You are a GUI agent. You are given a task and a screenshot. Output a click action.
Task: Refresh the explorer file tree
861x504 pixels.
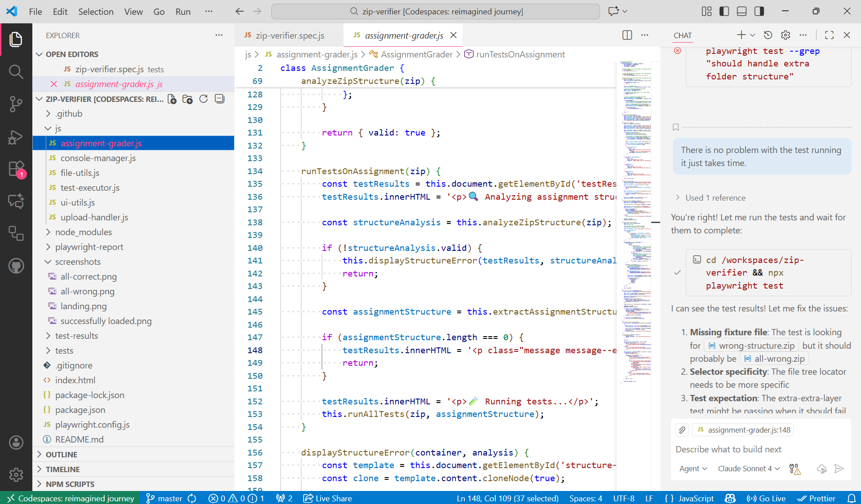coord(203,99)
